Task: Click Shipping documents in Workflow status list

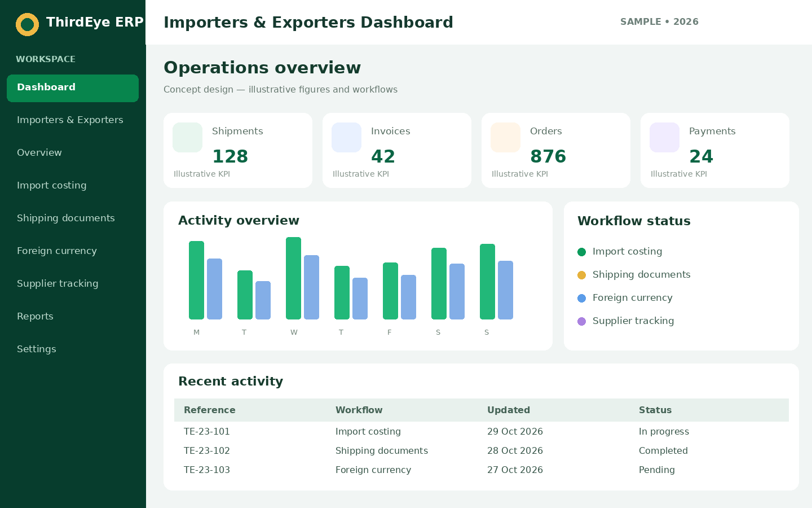Action: tap(641, 275)
